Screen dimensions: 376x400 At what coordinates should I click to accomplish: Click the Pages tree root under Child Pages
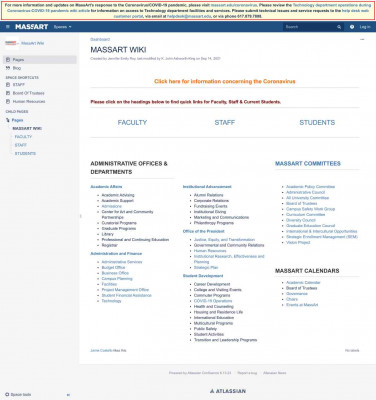coord(17,120)
